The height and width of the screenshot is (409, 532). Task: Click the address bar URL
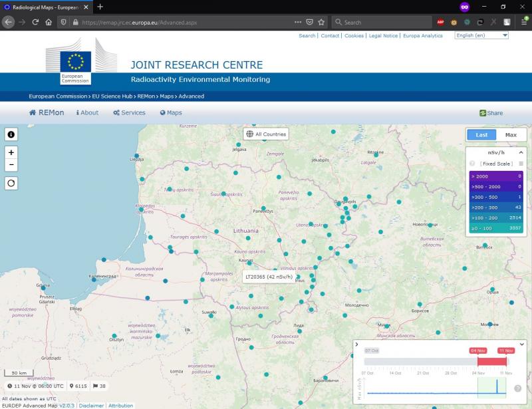pos(140,23)
